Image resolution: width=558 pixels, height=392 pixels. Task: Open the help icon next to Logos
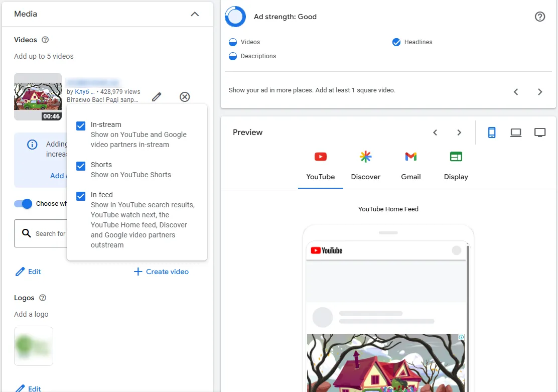43,298
